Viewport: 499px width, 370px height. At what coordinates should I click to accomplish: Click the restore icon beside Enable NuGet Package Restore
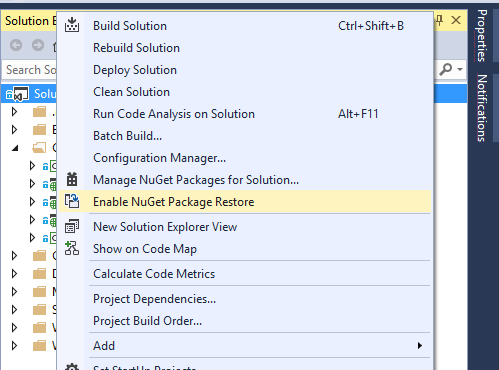click(72, 201)
